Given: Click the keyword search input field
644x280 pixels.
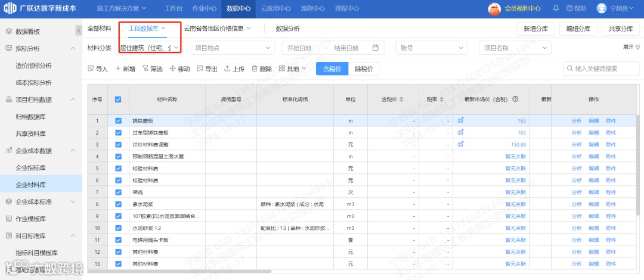Looking at the screenshot, I should [x=601, y=69].
